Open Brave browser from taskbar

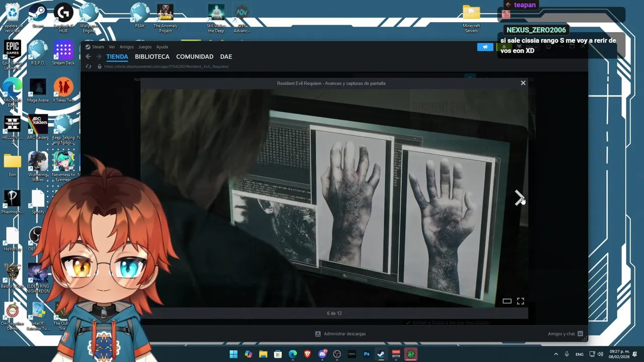pos(307,354)
